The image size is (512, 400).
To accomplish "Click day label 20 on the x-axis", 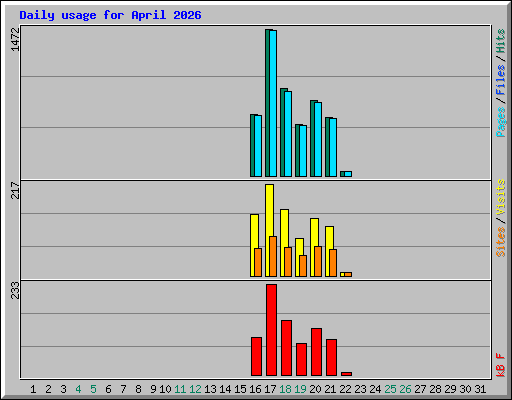I will 315,389.
